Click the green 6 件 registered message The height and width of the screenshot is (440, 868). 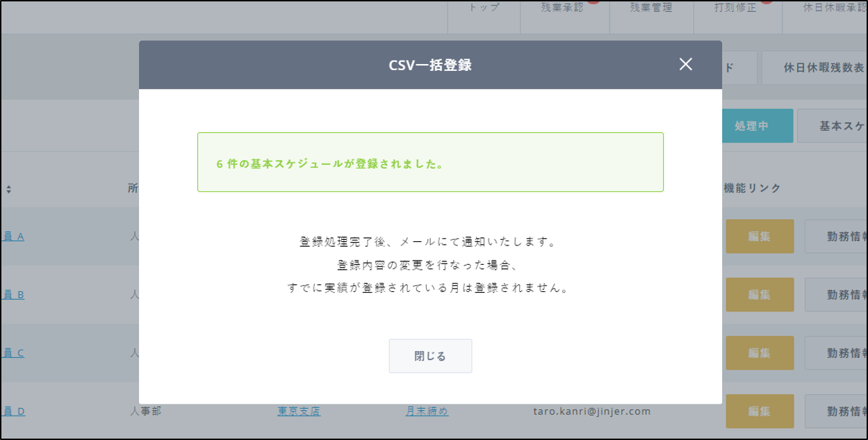coord(430,162)
